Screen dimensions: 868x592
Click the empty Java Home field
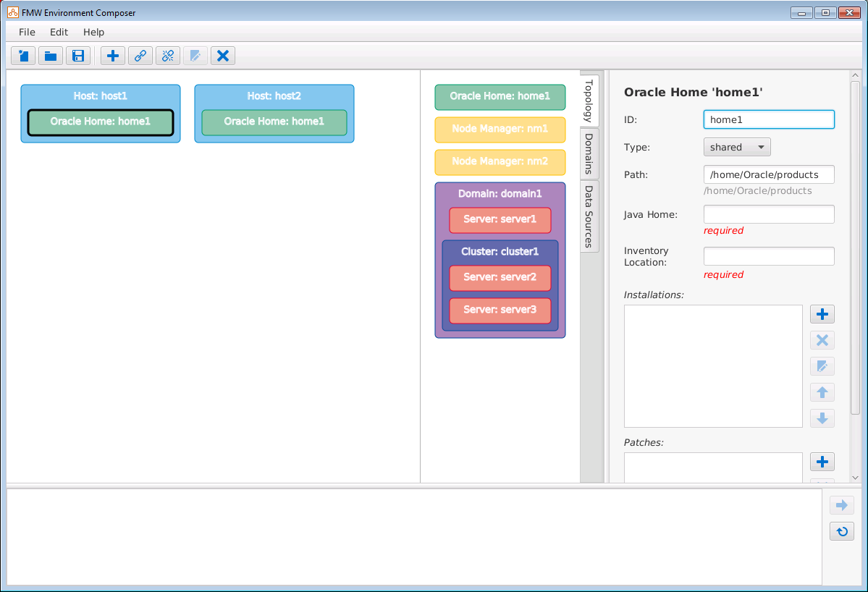pyautogui.click(x=769, y=215)
